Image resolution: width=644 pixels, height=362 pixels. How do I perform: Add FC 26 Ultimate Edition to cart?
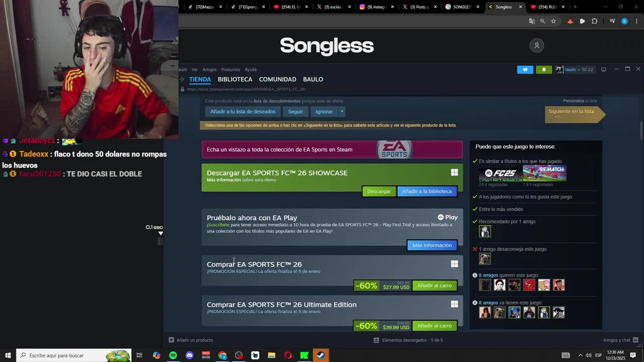click(x=435, y=326)
